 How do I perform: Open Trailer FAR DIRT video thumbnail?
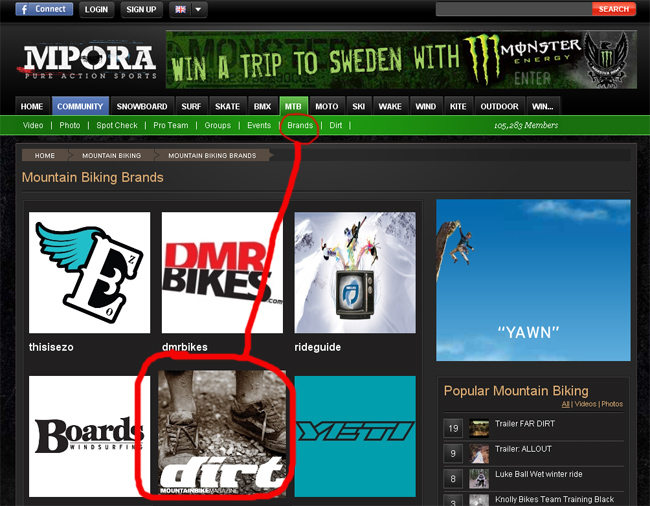[480, 427]
